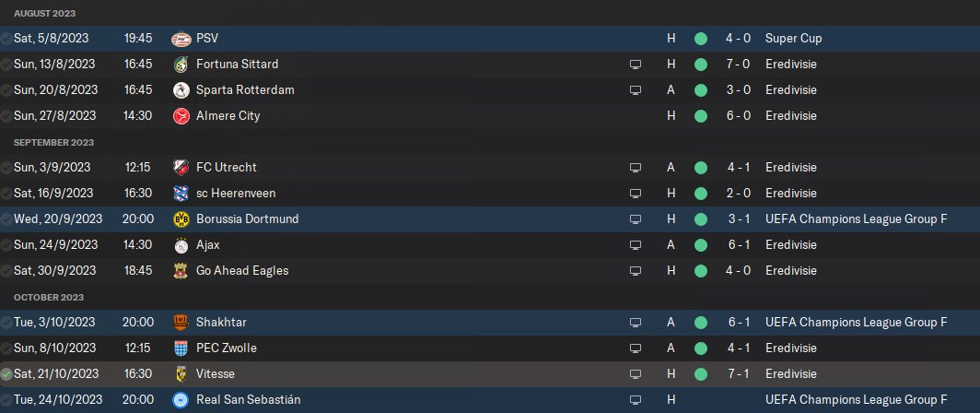This screenshot has height=413, width=980.
Task: Select the FC Utrecht fixture row
Action: (490, 168)
